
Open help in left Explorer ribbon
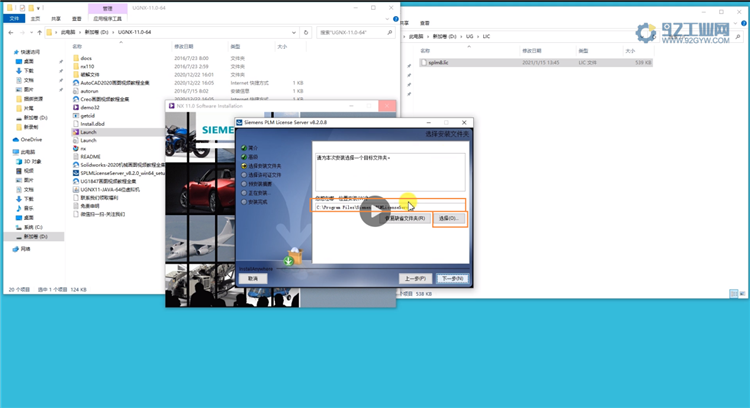click(x=396, y=19)
